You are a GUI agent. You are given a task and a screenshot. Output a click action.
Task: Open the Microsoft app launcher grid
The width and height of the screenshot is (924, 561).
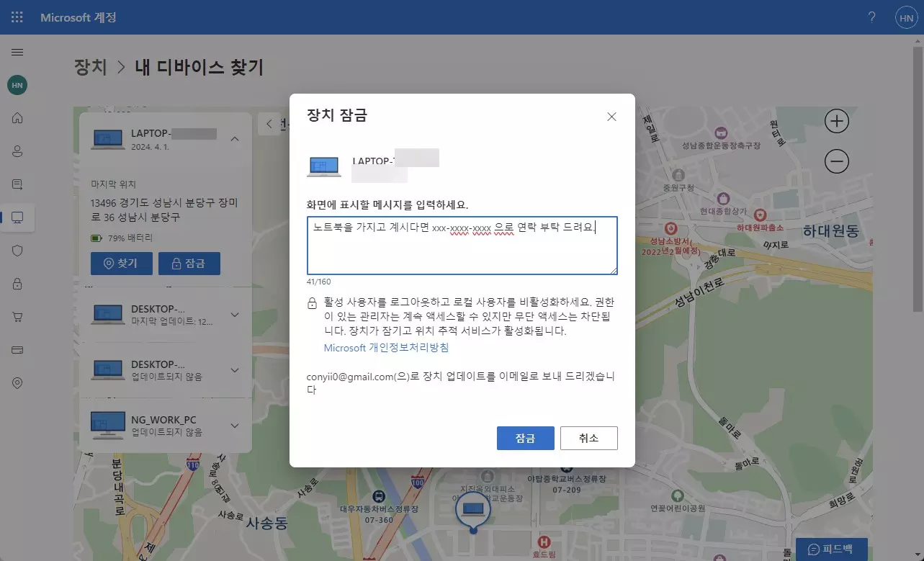click(17, 17)
